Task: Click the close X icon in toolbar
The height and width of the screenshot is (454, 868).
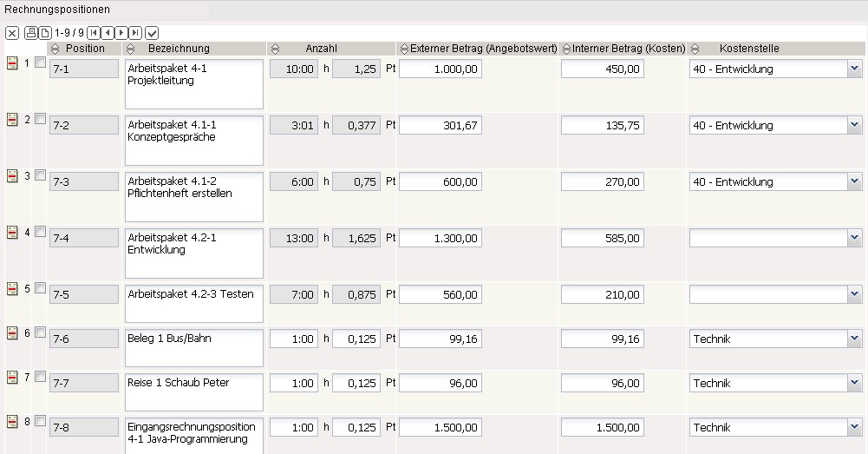Action: click(12, 33)
